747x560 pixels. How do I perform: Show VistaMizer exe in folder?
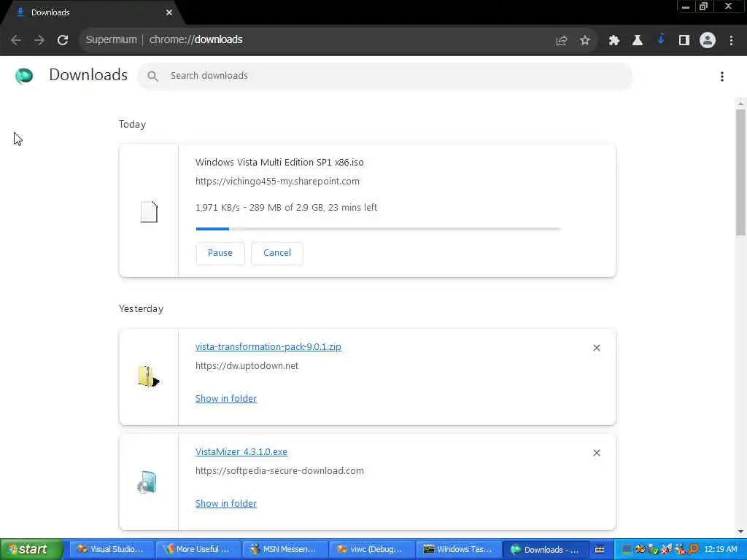click(226, 503)
